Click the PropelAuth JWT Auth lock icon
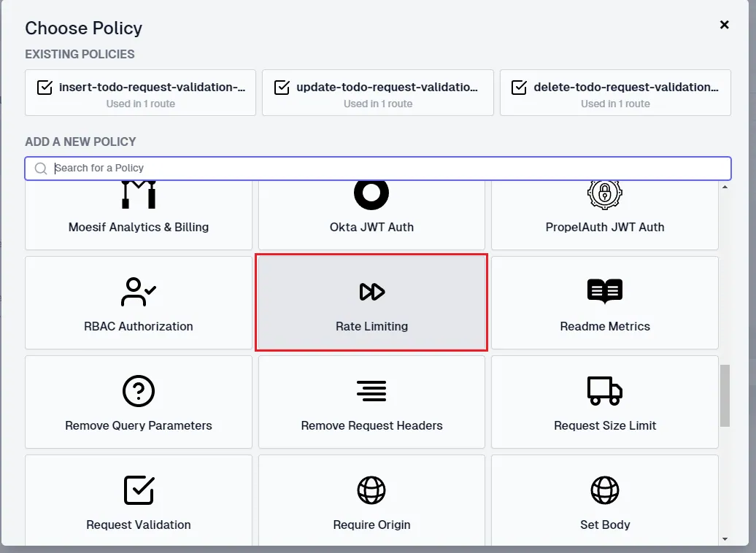756x553 pixels. pyautogui.click(x=605, y=195)
